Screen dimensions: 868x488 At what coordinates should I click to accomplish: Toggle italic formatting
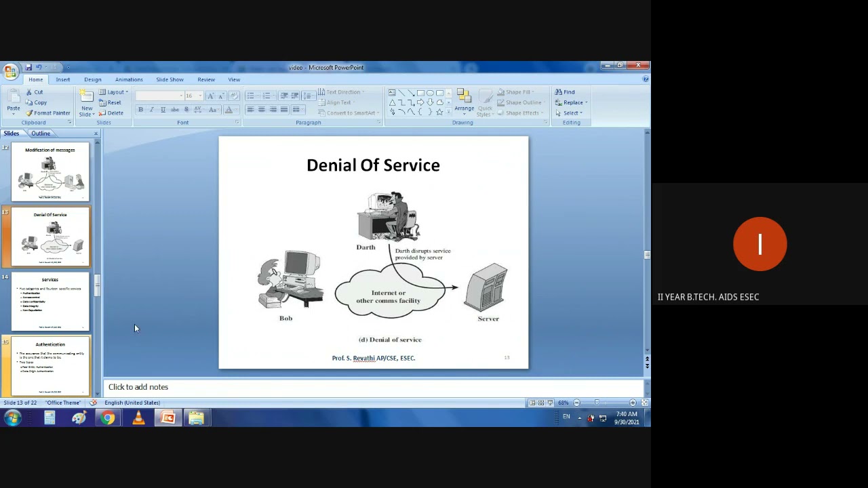[x=151, y=110]
